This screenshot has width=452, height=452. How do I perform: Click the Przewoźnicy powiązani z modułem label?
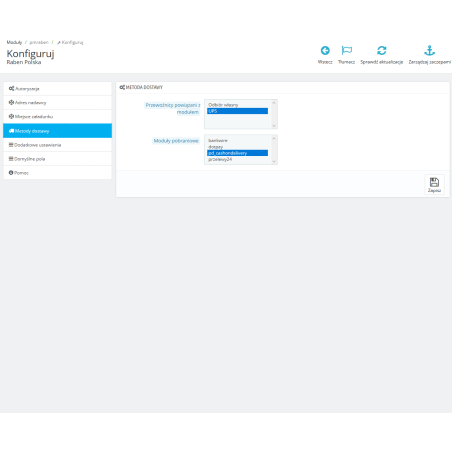[x=173, y=109]
